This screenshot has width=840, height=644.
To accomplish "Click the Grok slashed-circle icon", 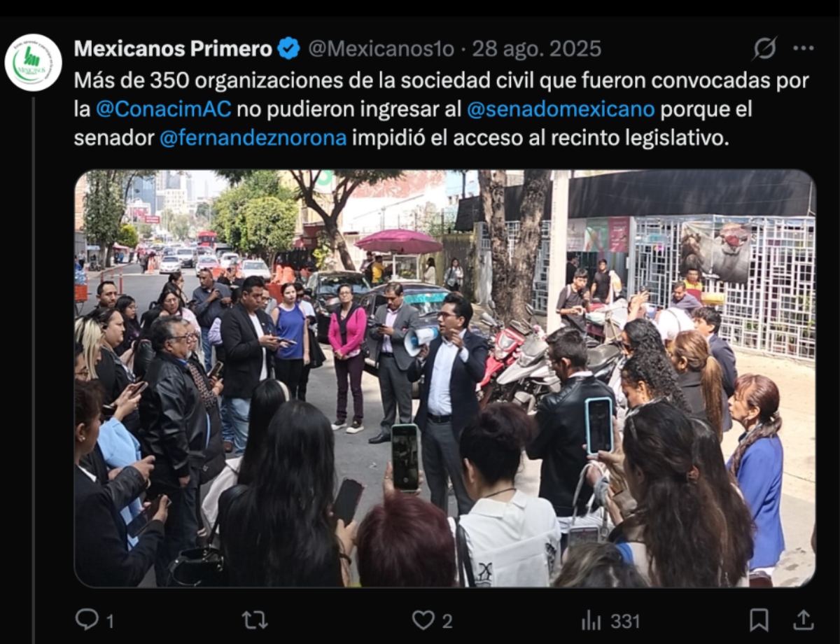I will point(764,48).
